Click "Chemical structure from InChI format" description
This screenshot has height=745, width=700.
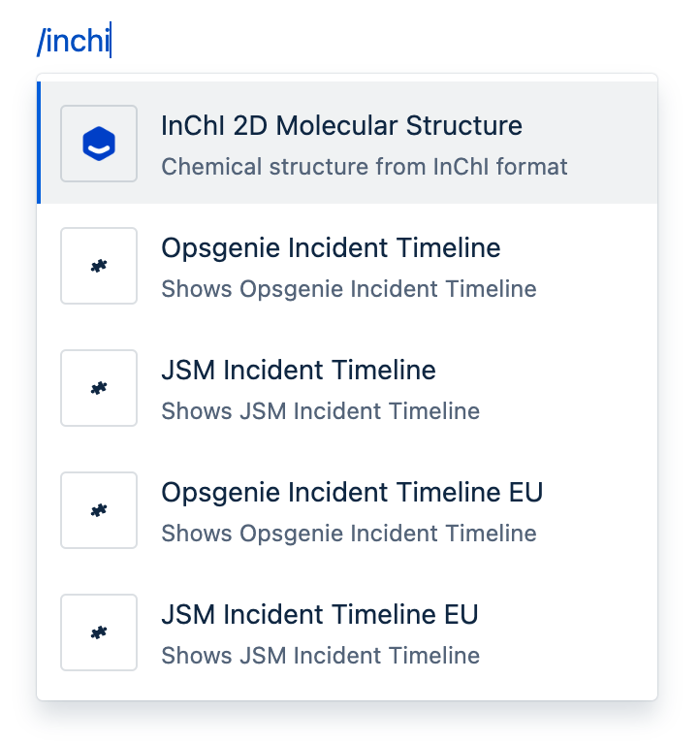point(365,167)
